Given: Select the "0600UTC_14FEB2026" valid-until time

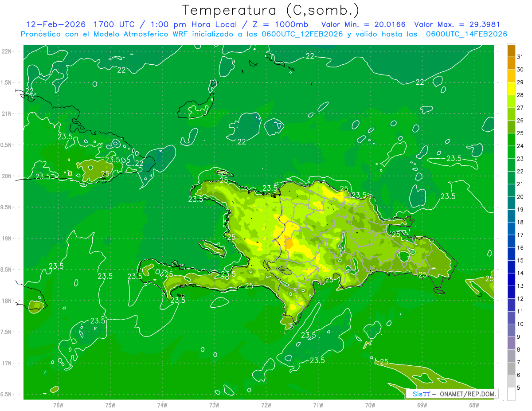Looking at the screenshot, I should [466, 34].
